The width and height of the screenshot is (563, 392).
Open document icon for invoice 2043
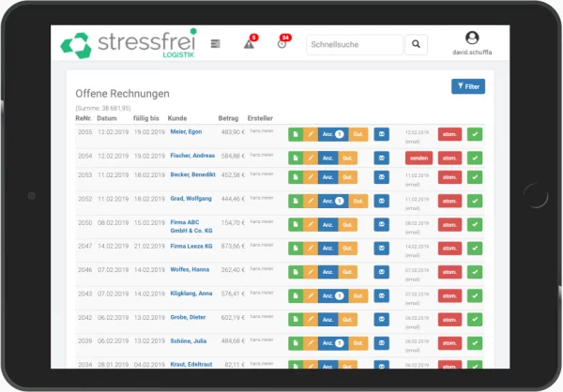click(x=296, y=295)
